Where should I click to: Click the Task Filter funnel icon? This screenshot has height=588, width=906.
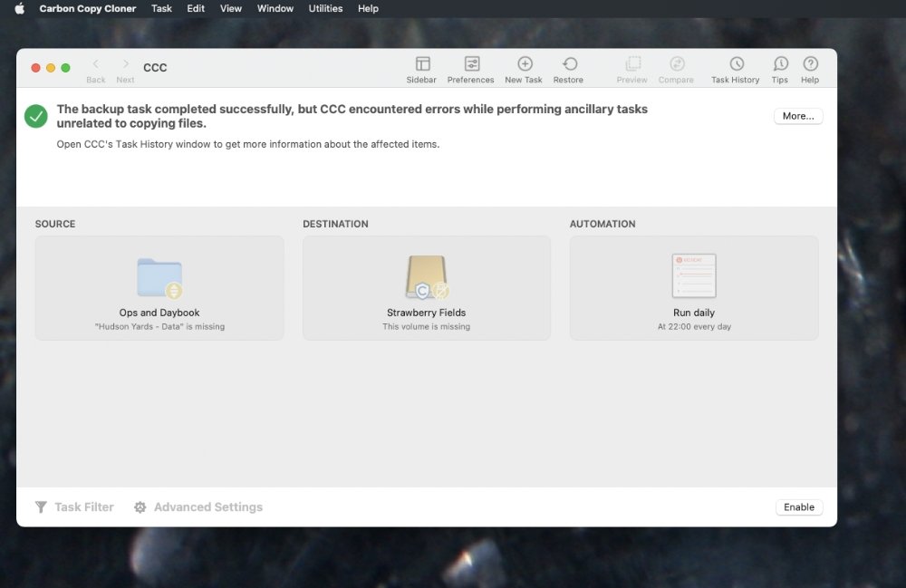[x=41, y=507]
